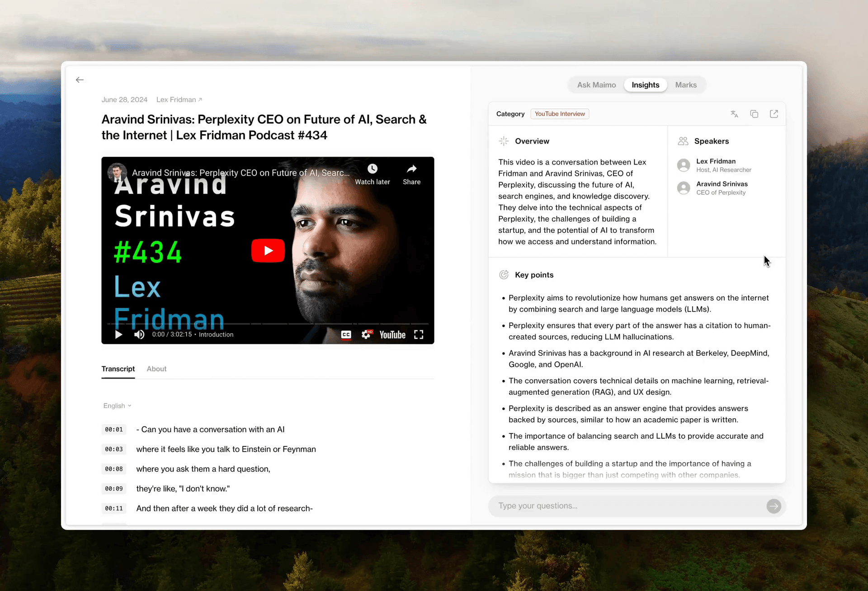Click key point about Berkeley, DeepMind background
Image resolution: width=868 pixels, height=591 pixels.
click(638, 359)
